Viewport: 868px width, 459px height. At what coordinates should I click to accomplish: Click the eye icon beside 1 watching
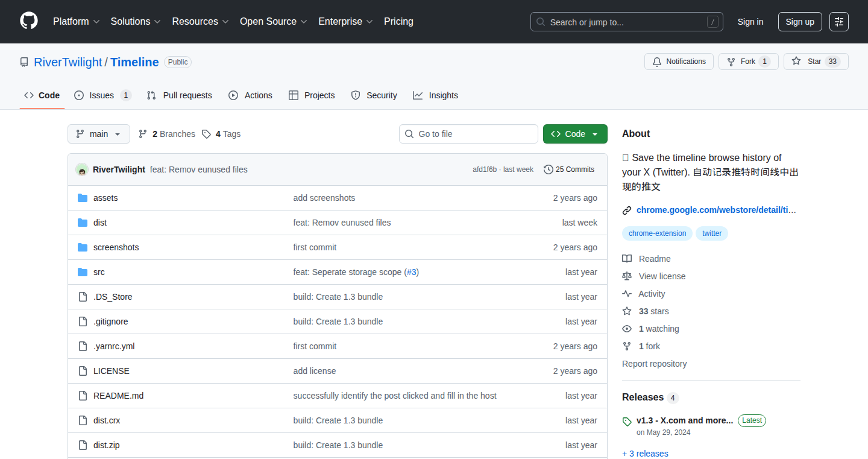627,329
